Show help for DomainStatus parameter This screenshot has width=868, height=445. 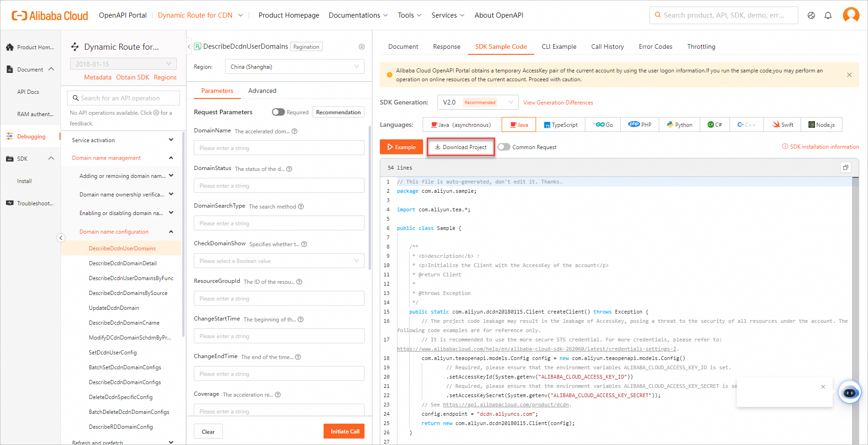coord(289,169)
